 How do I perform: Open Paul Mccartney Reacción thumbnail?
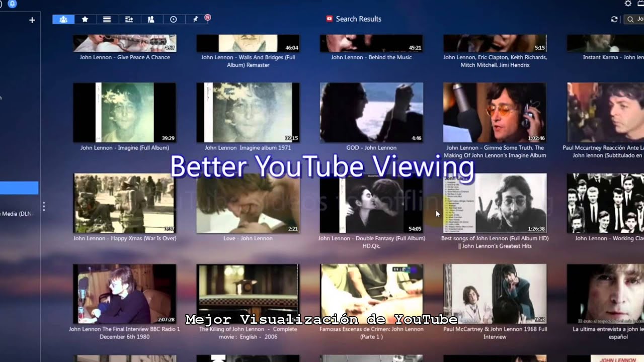pos(605,113)
